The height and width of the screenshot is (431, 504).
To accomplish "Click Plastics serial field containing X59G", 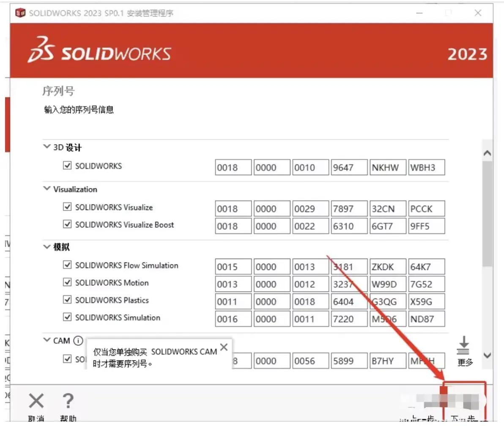I will pos(427,302).
